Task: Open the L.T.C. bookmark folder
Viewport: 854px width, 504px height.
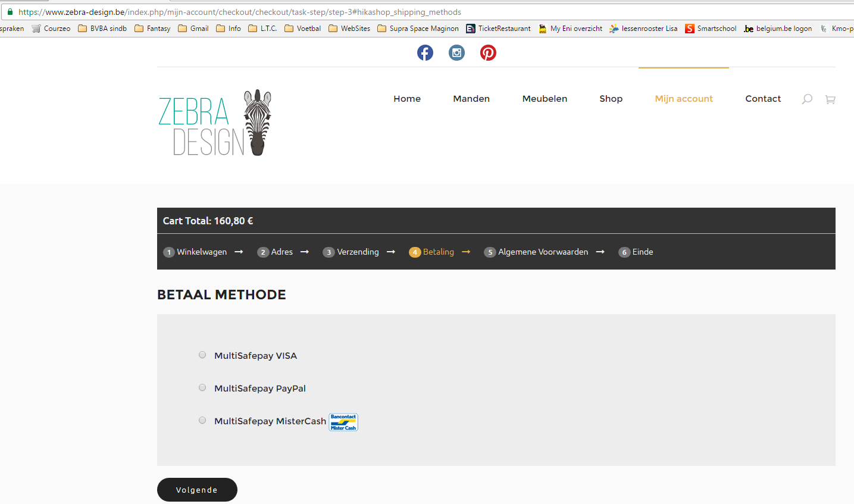Action: [x=262, y=29]
